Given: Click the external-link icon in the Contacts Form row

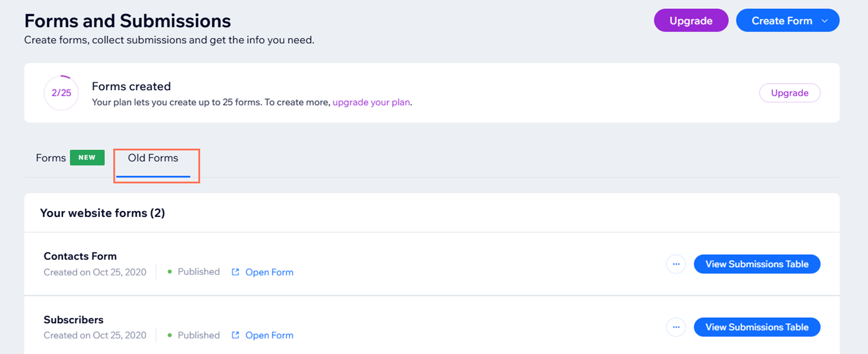Looking at the screenshot, I should (235, 272).
